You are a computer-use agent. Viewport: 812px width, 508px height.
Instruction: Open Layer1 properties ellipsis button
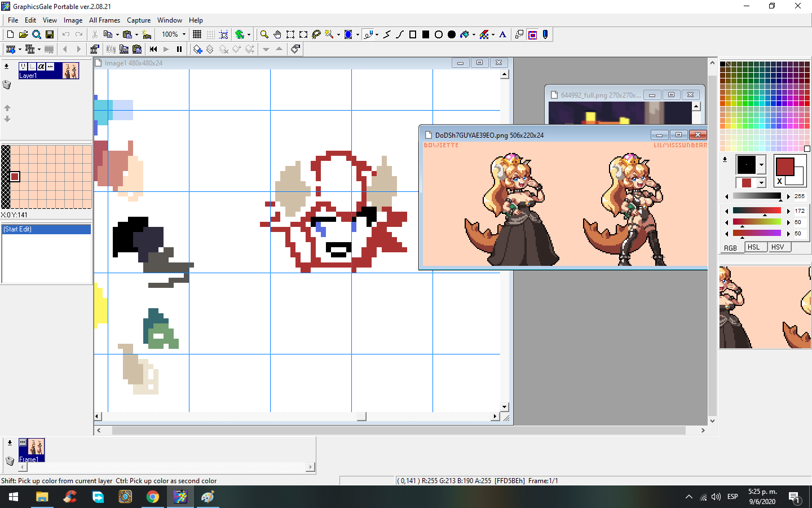coord(50,67)
